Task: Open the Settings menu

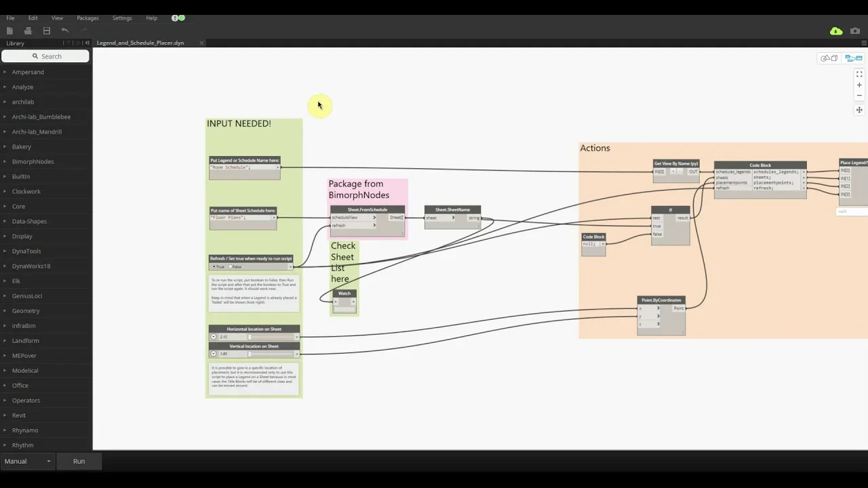Action: click(122, 18)
